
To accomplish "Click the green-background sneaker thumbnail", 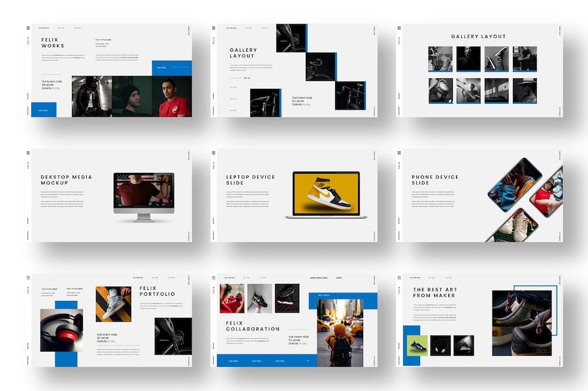I will (x=417, y=345).
